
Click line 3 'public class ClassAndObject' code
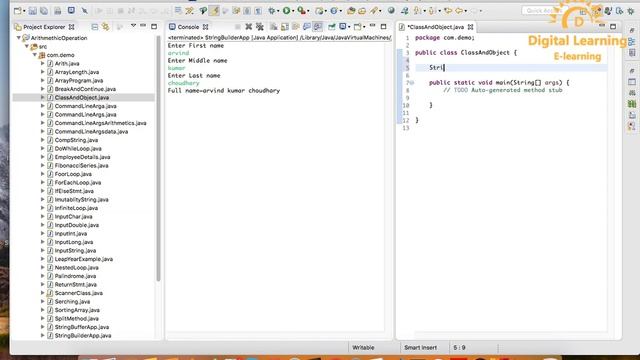[466, 53]
